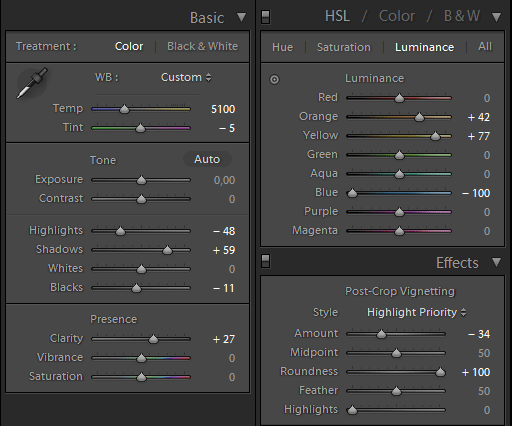This screenshot has height=426, width=512.
Task: Select the White Balance eyedropper tool
Action: point(32,83)
